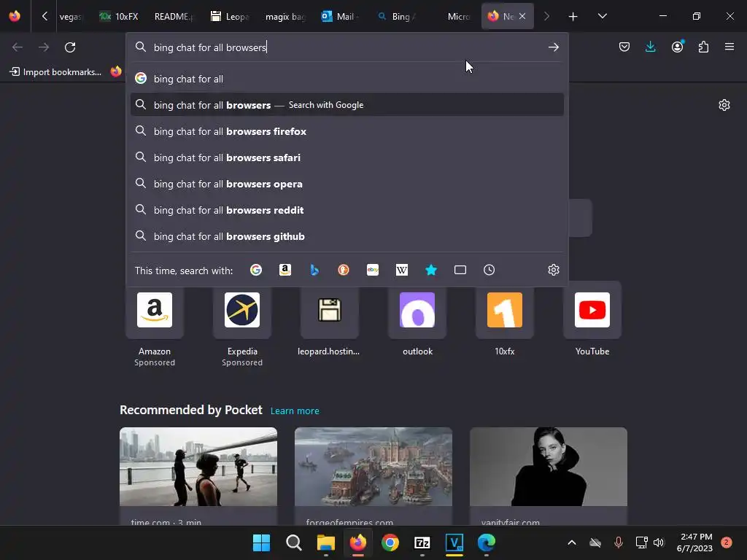Switch to the Micro tab
Viewport: 747px width, 560px height.
(x=452, y=17)
